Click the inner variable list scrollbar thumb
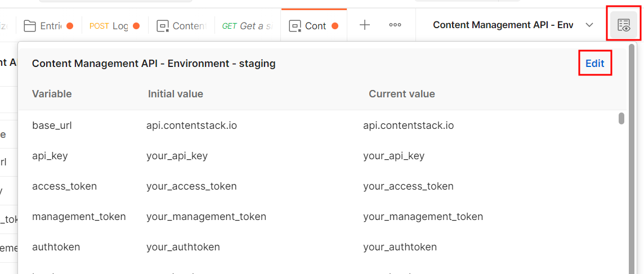The height and width of the screenshot is (274, 644). [x=621, y=118]
